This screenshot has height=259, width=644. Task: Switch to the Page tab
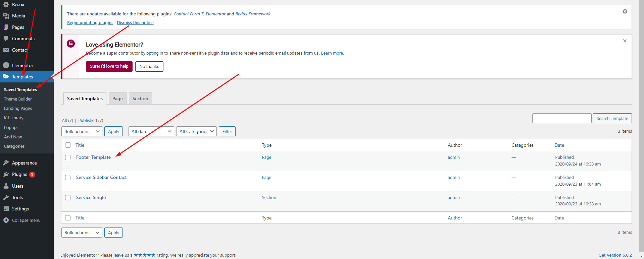pyautogui.click(x=117, y=99)
